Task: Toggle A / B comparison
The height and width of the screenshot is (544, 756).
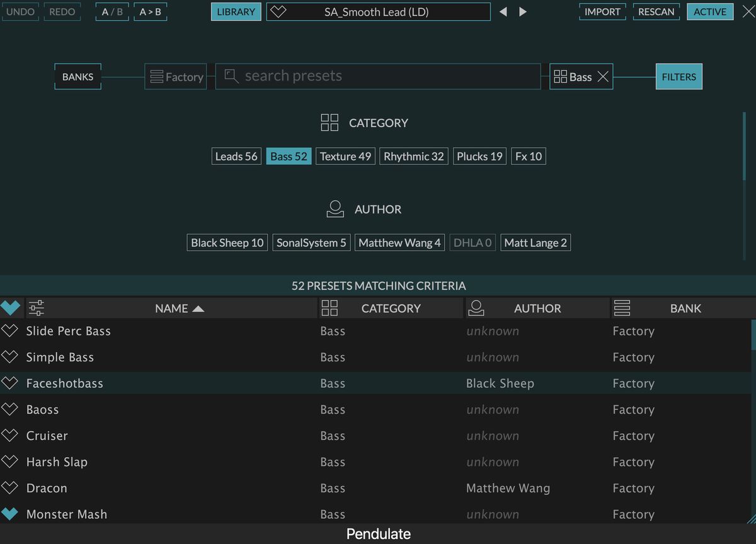Action: coord(113,12)
